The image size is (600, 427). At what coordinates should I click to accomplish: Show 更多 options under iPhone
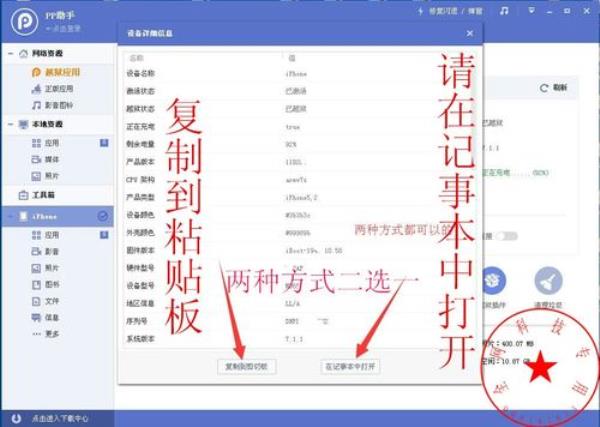click(x=45, y=334)
